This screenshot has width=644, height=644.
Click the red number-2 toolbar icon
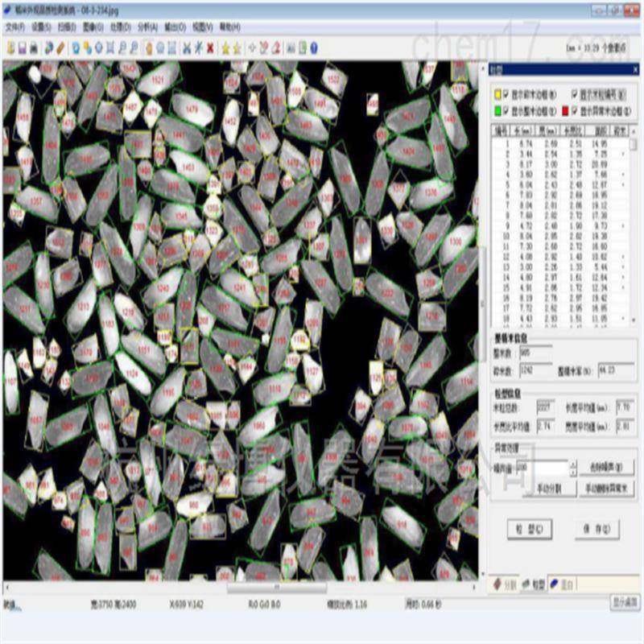pyautogui.click(x=276, y=48)
